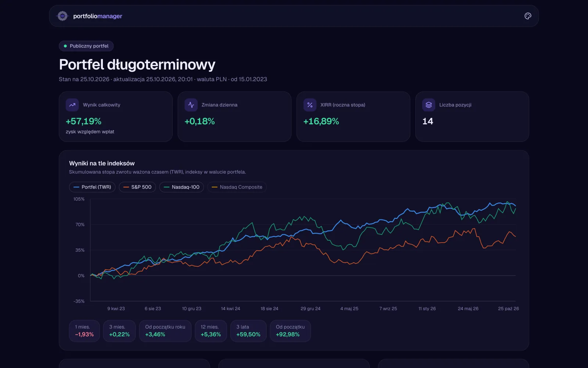This screenshot has width=588, height=368.
Task: Click the Portfel długoterminowy heading
Action: click(x=137, y=65)
